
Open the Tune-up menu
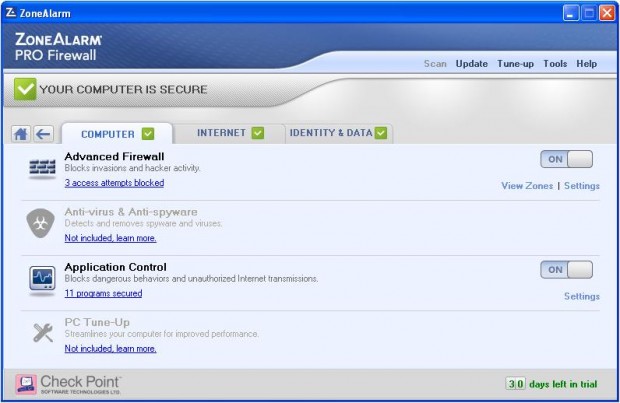[x=515, y=64]
